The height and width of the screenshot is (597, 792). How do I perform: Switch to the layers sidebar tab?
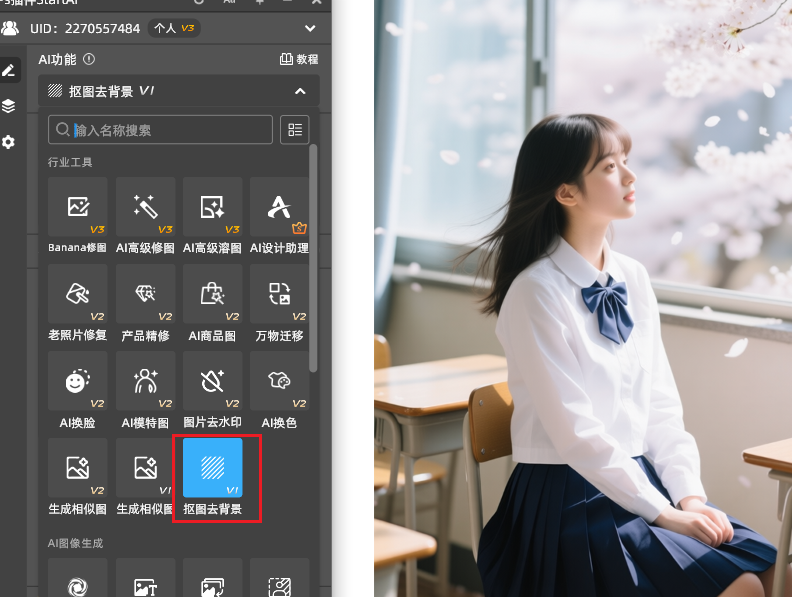pos(9,106)
